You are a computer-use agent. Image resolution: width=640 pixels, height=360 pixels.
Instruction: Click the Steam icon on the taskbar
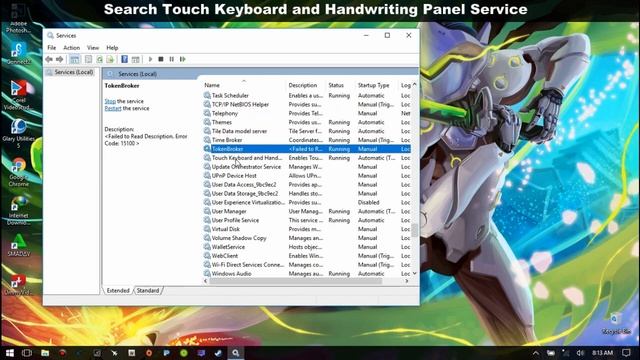pos(218,353)
